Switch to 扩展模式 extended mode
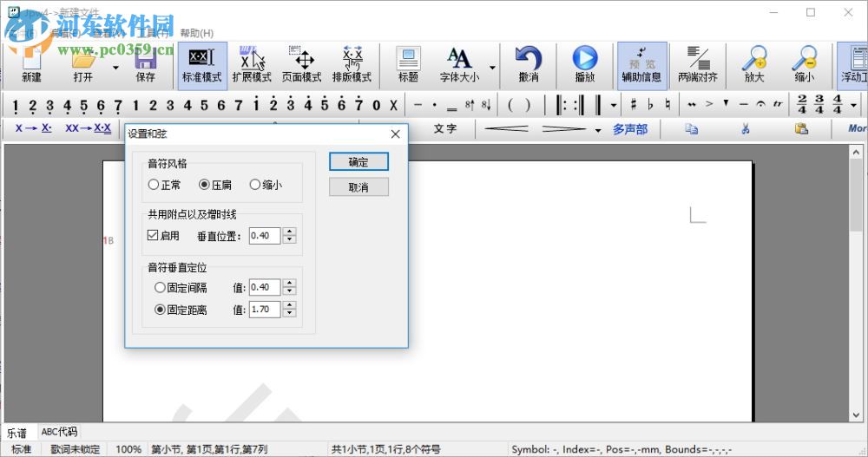868x457 pixels. 252,65
